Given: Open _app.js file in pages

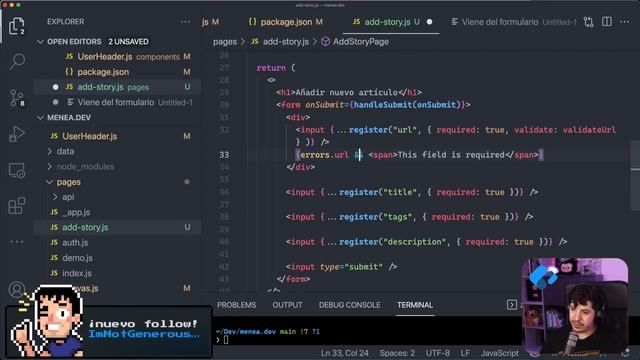Looking at the screenshot, I should pos(118,212).
